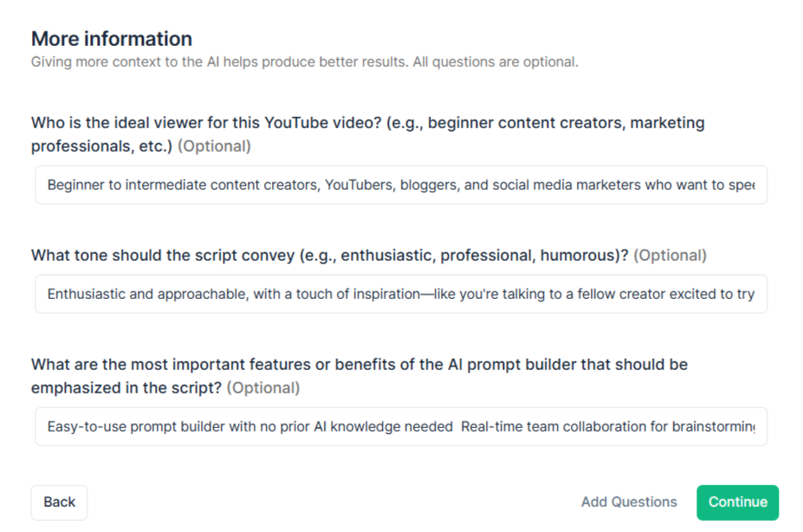Focus the features or benefits answer field
Viewport: 803px width, 532px height.
pos(401,426)
